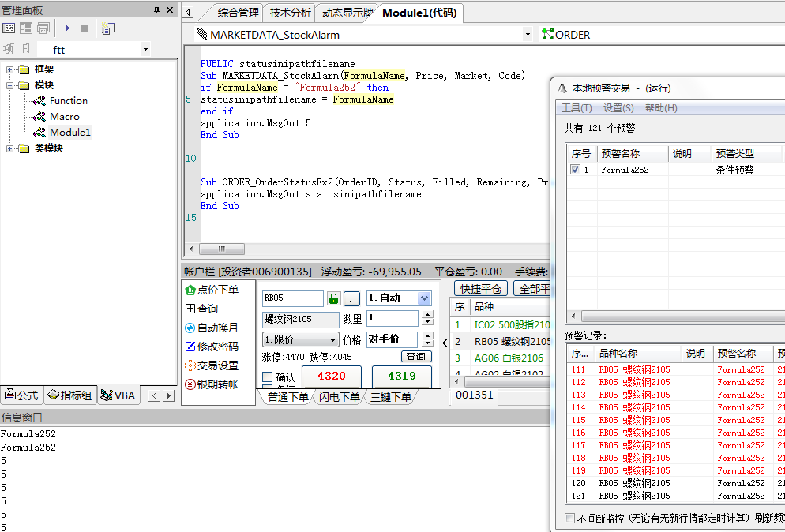The width and height of the screenshot is (785, 532).
Task: Click the 指标组 tab icon at panel bottom
Action: coord(54,395)
